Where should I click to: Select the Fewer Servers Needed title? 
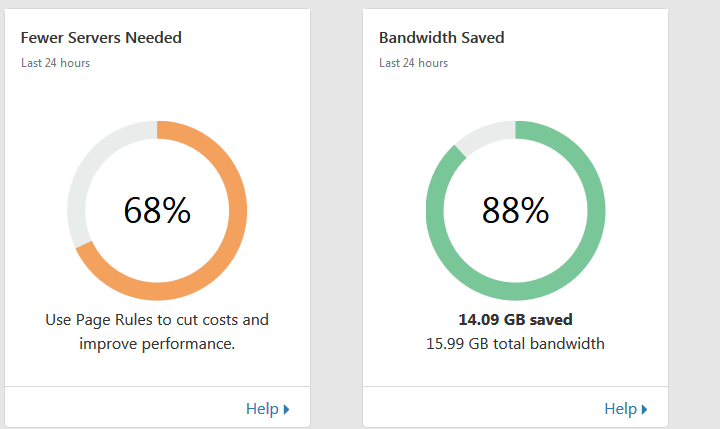[x=101, y=37]
